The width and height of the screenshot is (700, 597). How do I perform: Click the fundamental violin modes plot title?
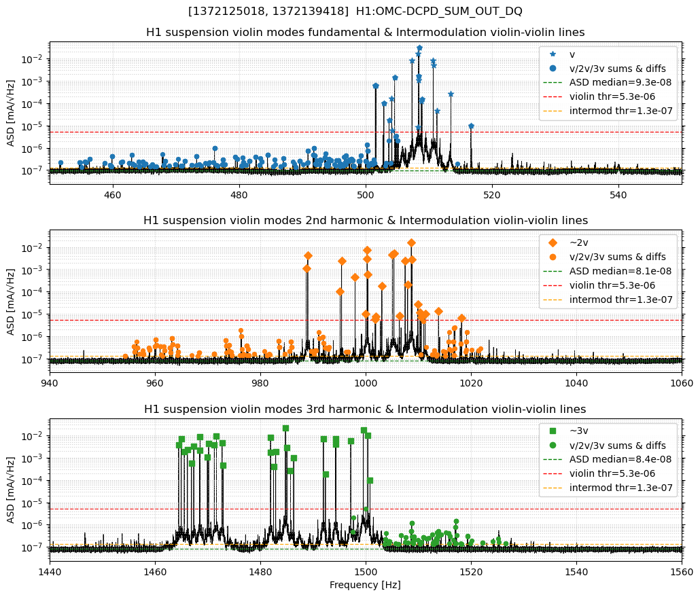pyautogui.click(x=365, y=33)
